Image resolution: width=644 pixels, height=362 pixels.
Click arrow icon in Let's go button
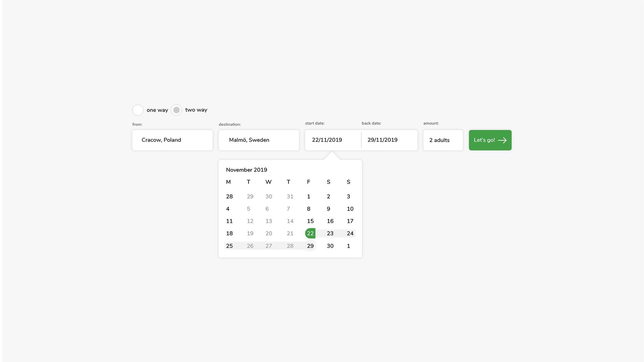(502, 140)
